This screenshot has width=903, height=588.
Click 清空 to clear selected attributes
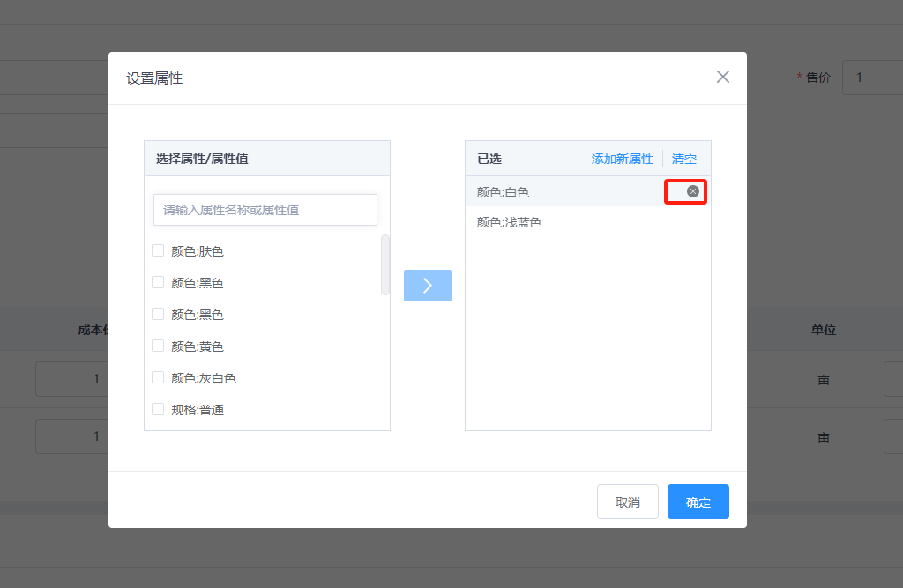tap(684, 159)
